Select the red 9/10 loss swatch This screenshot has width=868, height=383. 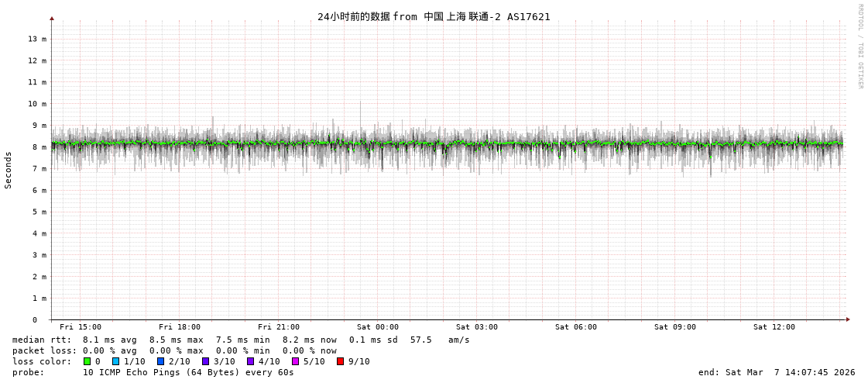pos(340,361)
